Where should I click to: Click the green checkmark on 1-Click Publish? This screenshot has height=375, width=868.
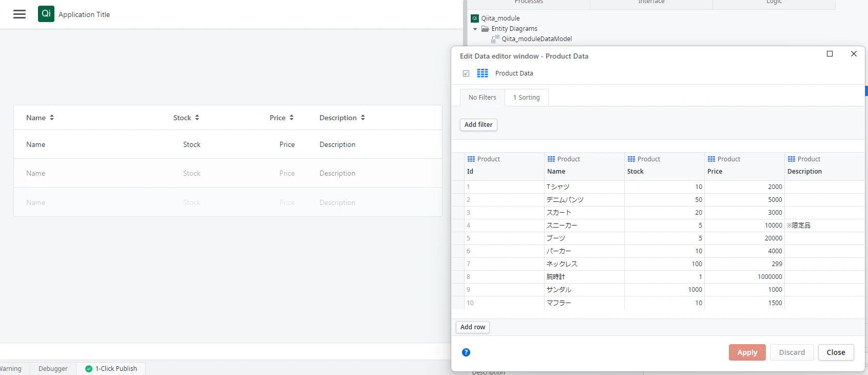click(89, 369)
